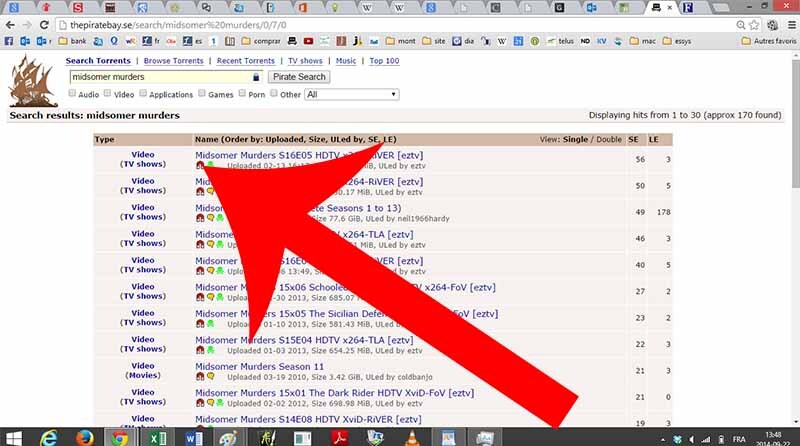This screenshot has width=800, height=446.
Task: Click magnet icon for Complete Seasons 1 to 13
Action: coord(200,218)
